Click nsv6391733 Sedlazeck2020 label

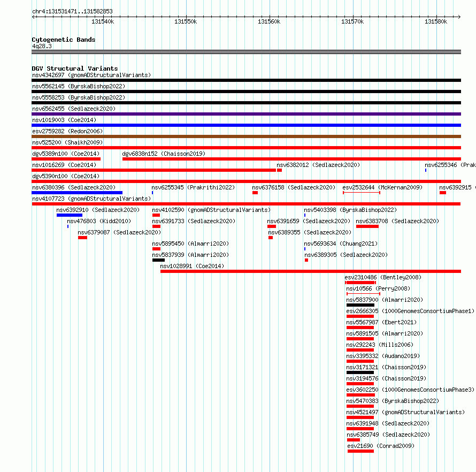click(194, 221)
